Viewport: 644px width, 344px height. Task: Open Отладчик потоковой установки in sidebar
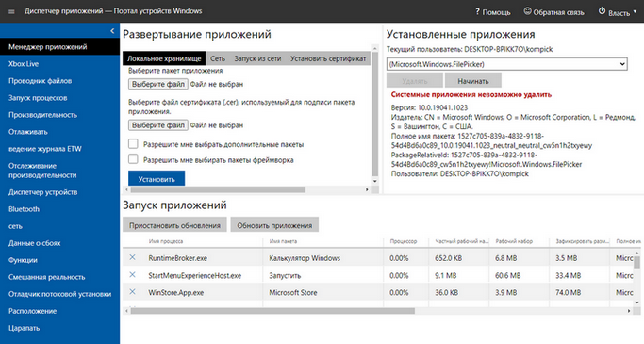[59, 294]
